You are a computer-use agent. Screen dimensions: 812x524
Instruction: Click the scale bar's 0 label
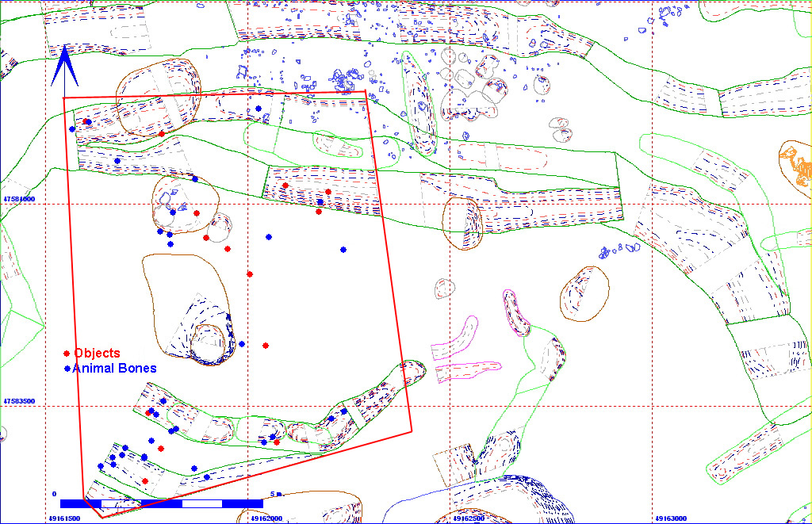pyautogui.click(x=55, y=494)
